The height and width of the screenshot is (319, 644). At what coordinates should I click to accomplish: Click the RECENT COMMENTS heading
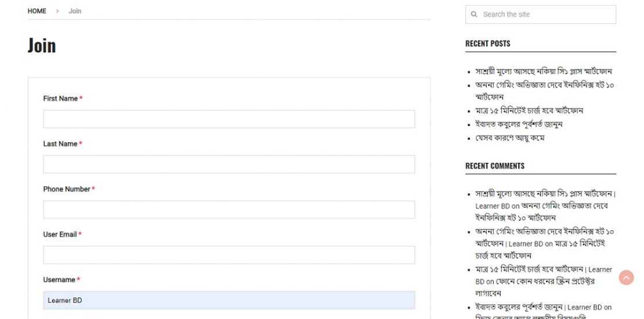point(494,166)
